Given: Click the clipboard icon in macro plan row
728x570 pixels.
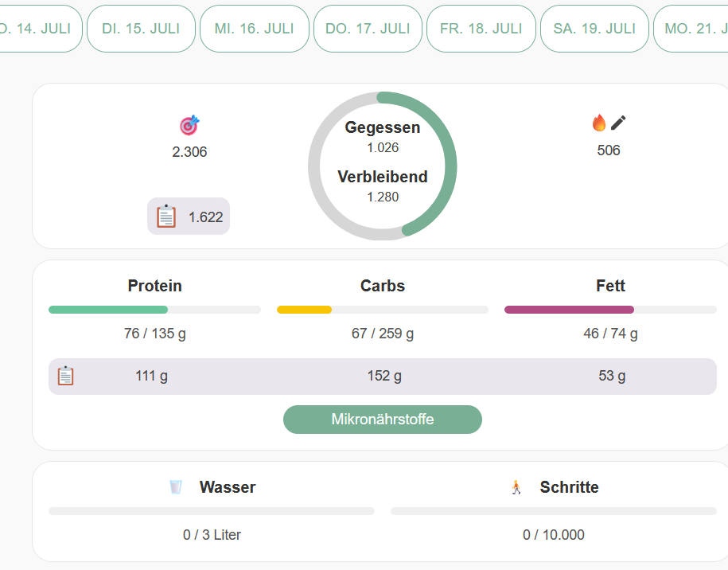Looking at the screenshot, I should click(65, 376).
